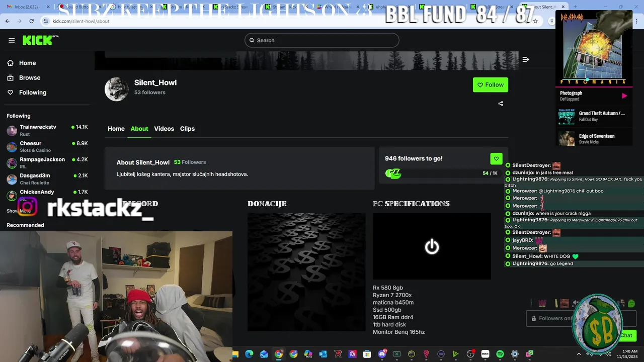
Task: Click the 946 followers to go! text
Action: click(414, 158)
